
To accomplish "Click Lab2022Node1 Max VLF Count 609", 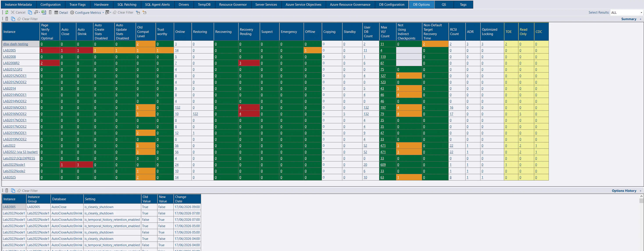I will [383, 164].
